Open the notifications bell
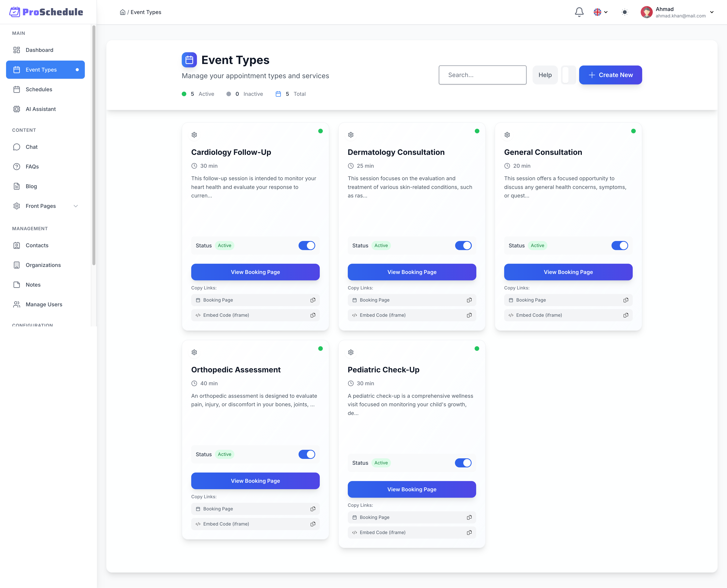The image size is (727, 588). pyautogui.click(x=579, y=12)
